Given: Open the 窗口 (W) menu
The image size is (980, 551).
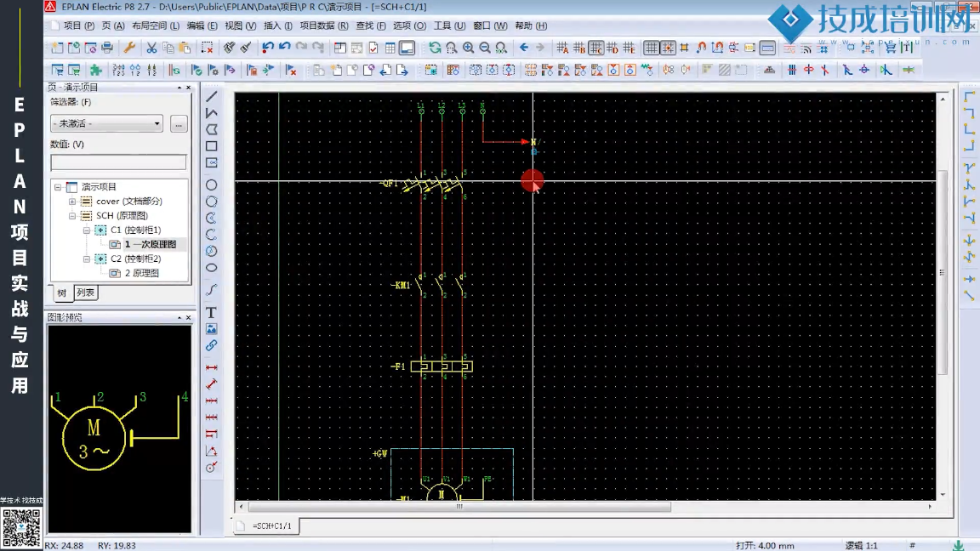Looking at the screenshot, I should [x=490, y=26].
